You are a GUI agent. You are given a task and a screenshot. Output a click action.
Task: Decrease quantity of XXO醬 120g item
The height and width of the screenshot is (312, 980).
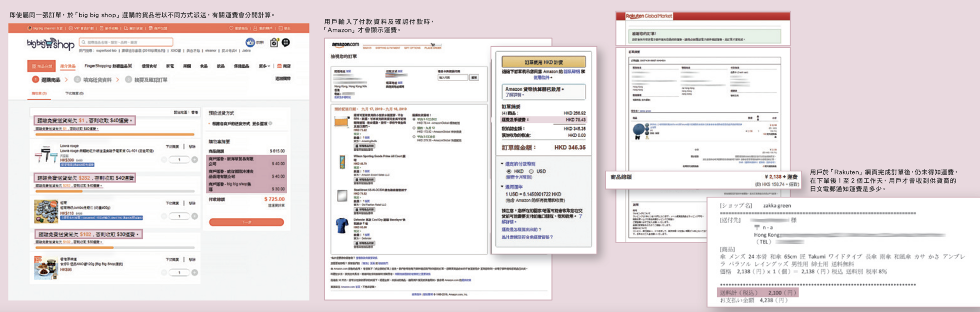pyautogui.click(x=164, y=272)
